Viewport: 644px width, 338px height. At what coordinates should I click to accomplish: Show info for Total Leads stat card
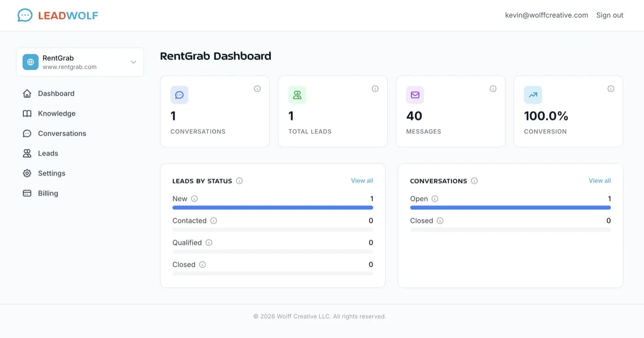coord(375,89)
